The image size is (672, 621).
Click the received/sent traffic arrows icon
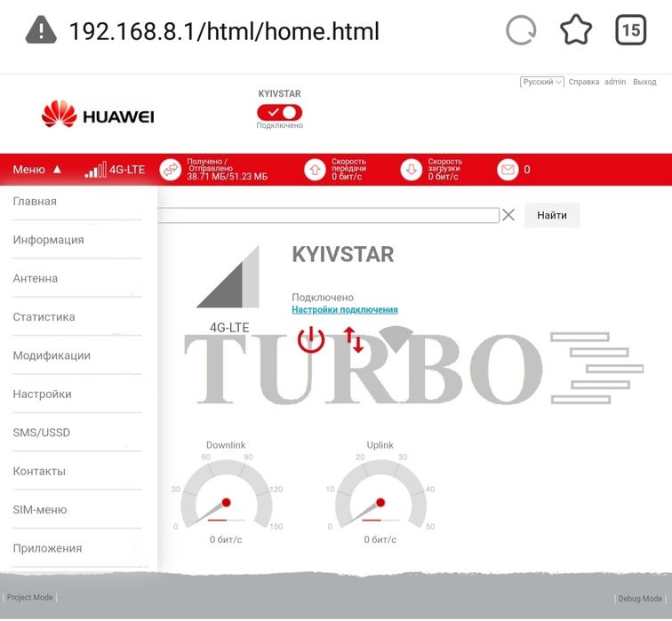171,170
